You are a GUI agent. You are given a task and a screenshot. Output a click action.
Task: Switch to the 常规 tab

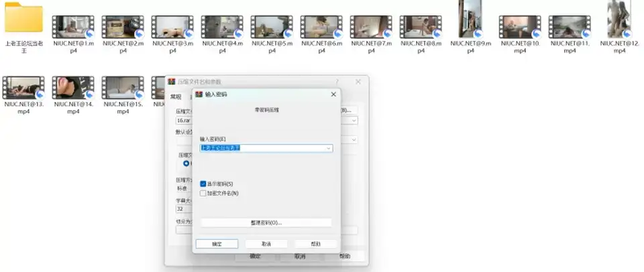176,97
